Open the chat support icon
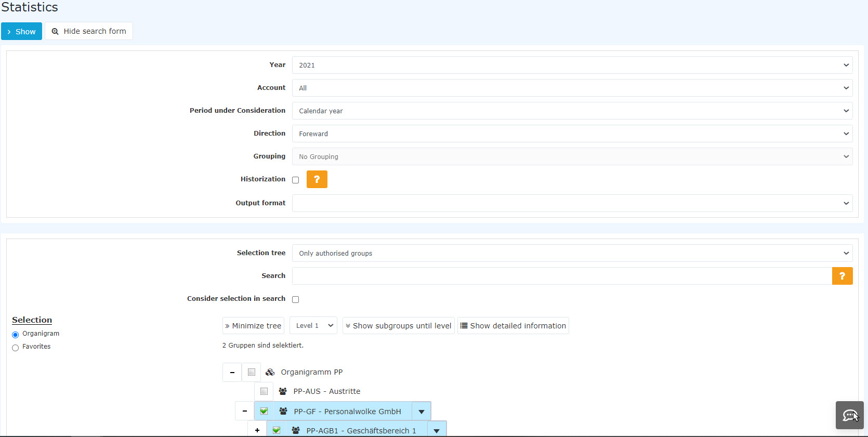This screenshot has height=437, width=868. (850, 415)
